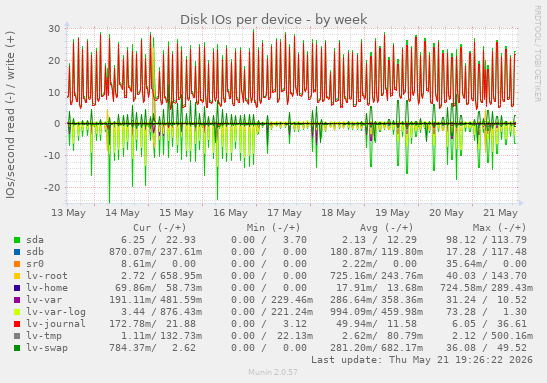Click the red lv-journal legend swatch
The height and width of the screenshot is (383, 547).
click(17, 324)
